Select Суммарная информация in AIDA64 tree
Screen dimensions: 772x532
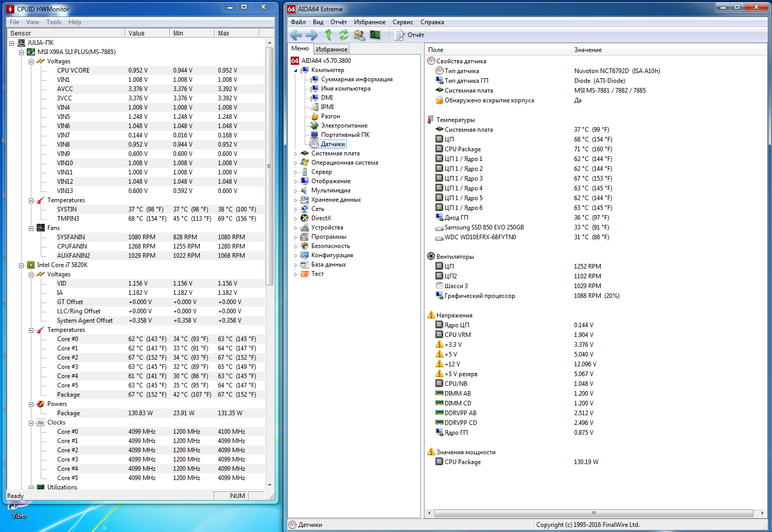pyautogui.click(x=357, y=79)
